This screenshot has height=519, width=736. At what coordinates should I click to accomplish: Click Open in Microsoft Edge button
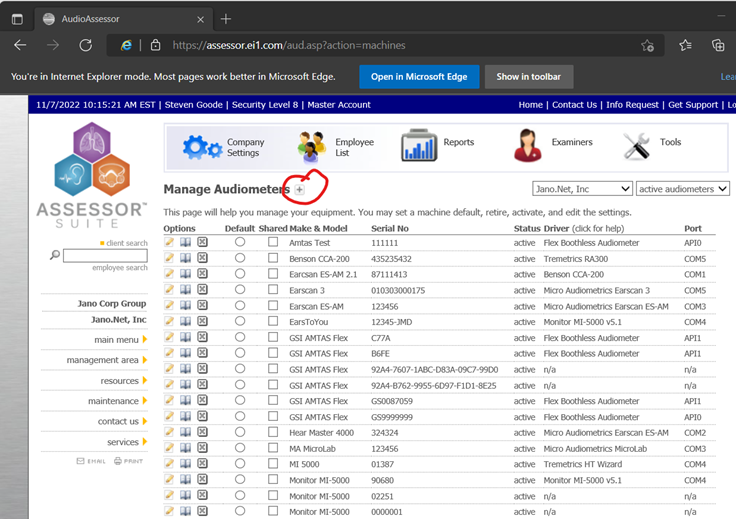[419, 76]
